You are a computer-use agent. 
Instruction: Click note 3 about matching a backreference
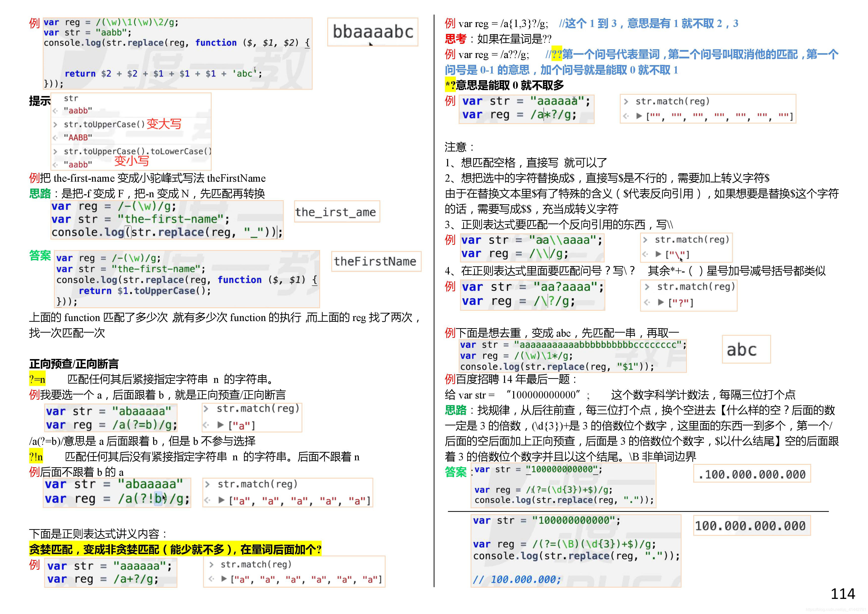click(559, 224)
